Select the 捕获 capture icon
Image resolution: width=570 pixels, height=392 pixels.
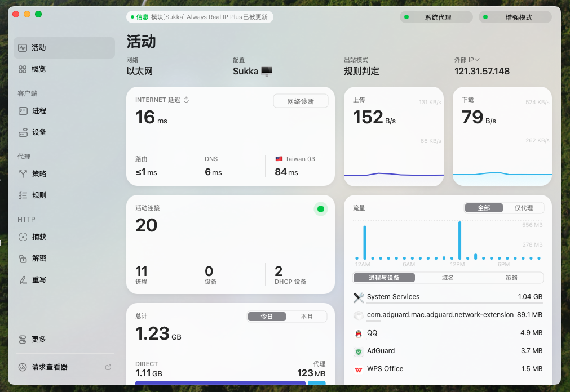(x=23, y=237)
